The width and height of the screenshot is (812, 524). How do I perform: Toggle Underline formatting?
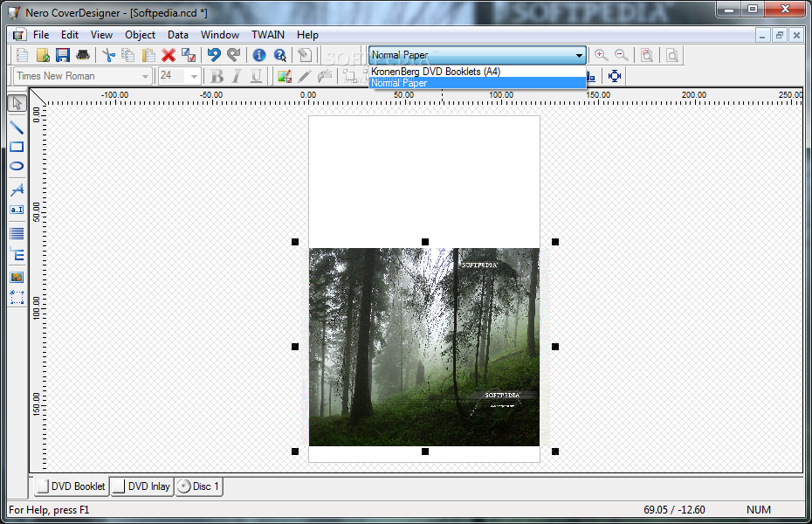coord(257,76)
